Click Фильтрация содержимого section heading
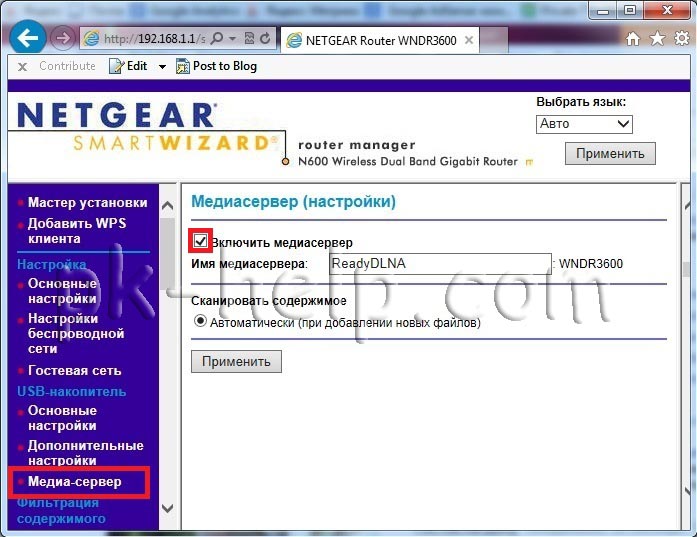This screenshot has width=697, height=537. click(61, 510)
